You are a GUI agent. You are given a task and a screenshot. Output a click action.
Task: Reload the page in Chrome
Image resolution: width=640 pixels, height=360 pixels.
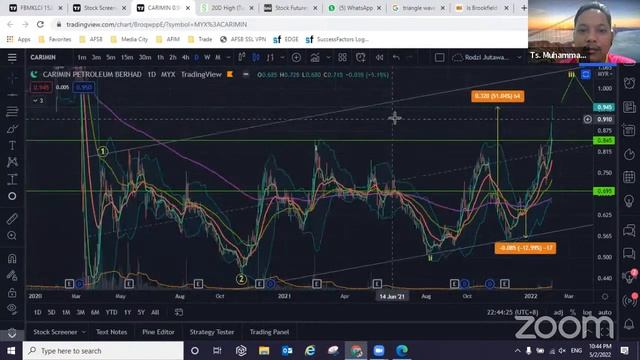coord(40,24)
